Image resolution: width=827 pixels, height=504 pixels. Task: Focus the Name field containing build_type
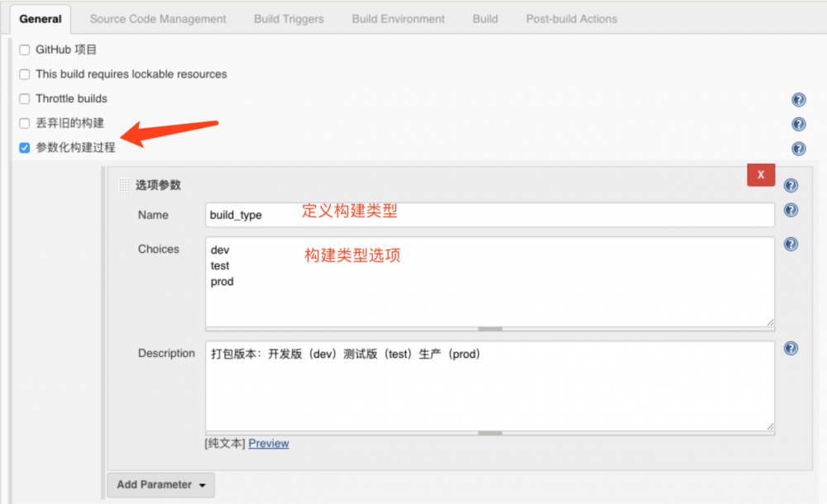(490, 215)
